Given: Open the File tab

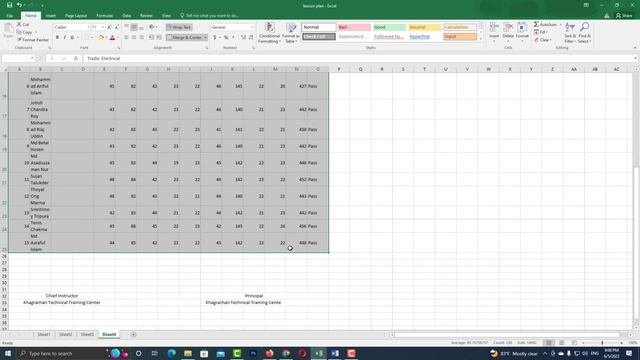Looking at the screenshot, I should click(9, 16).
